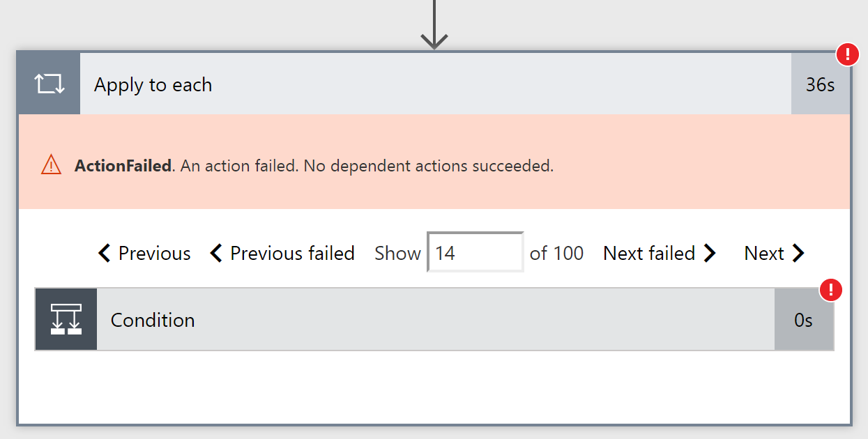Click the red error badge on Apply to each
This screenshot has height=439, width=868.
point(847,54)
